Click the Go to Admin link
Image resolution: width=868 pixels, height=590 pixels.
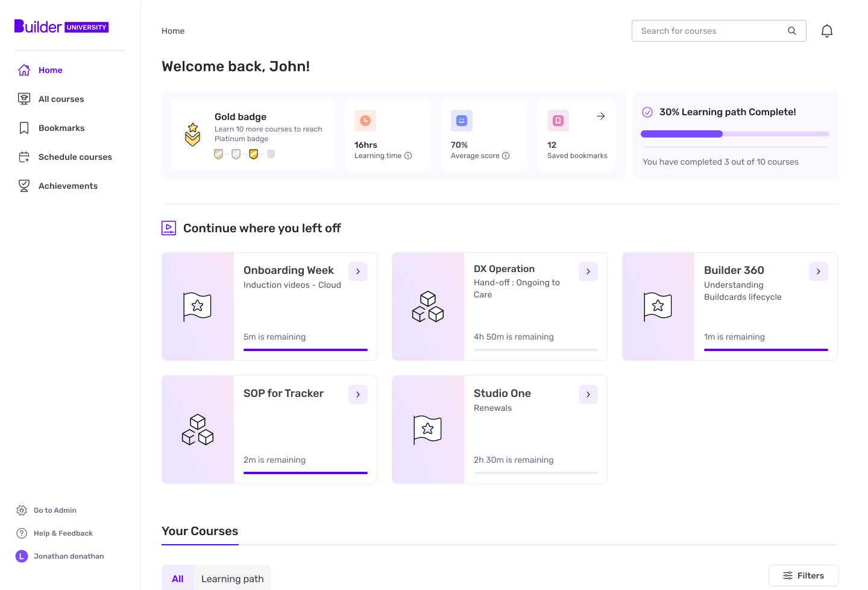(55, 510)
